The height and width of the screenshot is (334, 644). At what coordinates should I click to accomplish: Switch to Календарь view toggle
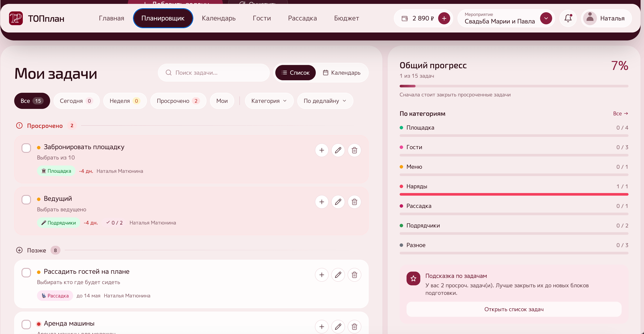pyautogui.click(x=342, y=73)
